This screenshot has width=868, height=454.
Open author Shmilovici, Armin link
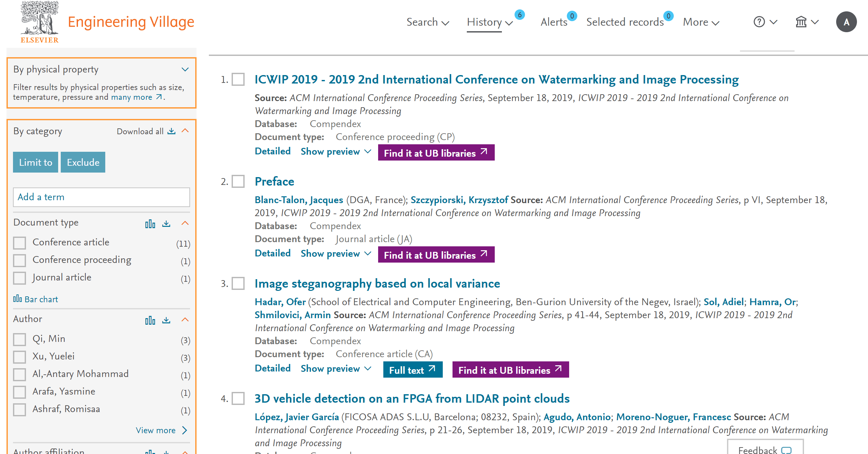point(292,315)
